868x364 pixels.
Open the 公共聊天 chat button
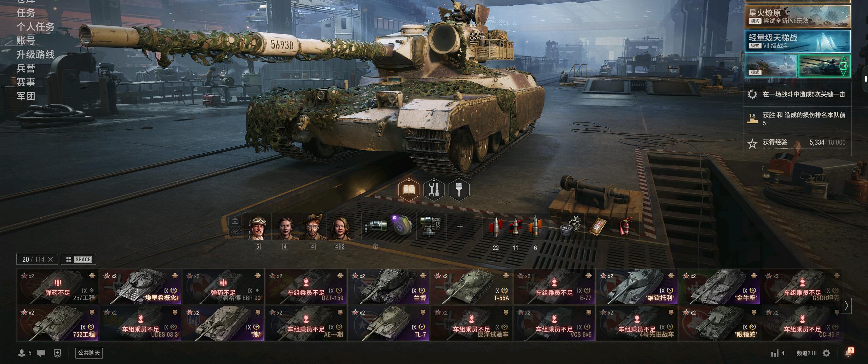click(x=89, y=353)
